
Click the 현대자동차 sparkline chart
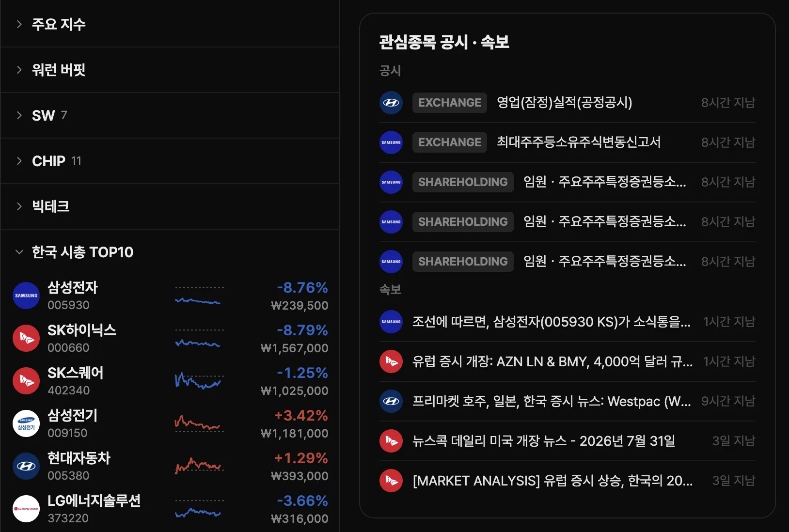pyautogui.click(x=199, y=466)
